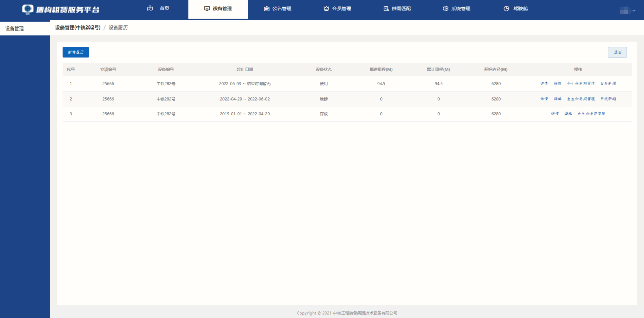644x318 pixels.
Task: Click the 返回 button
Action: pyautogui.click(x=617, y=52)
